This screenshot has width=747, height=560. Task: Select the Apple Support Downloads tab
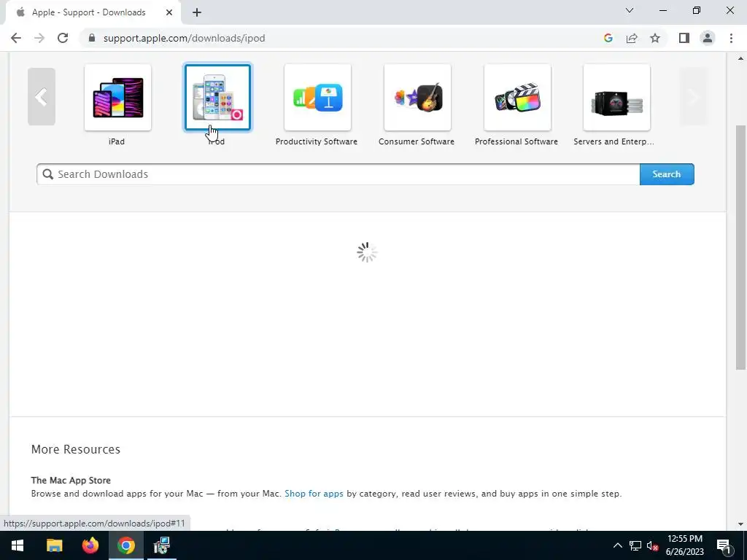pyautogui.click(x=93, y=12)
